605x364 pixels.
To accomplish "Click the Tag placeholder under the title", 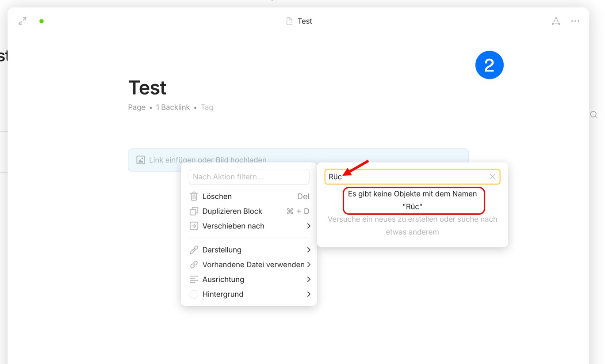I will pos(207,107).
